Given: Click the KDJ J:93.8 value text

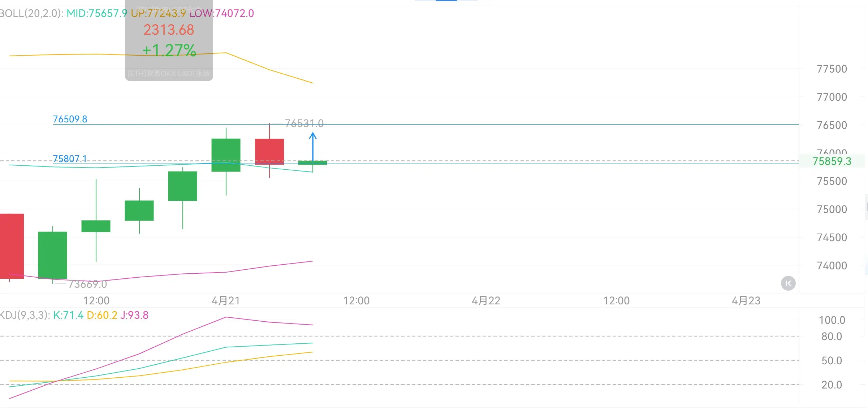Looking at the screenshot, I should click(134, 315).
